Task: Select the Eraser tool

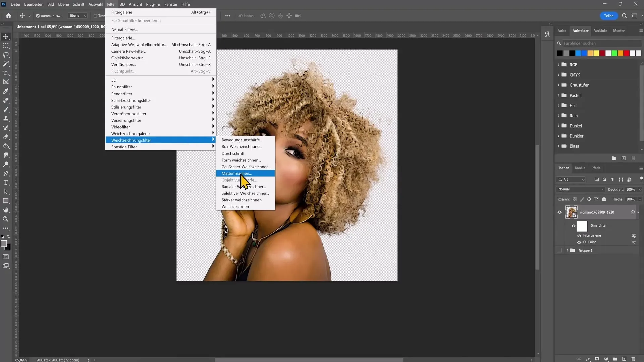Action: pos(6,137)
